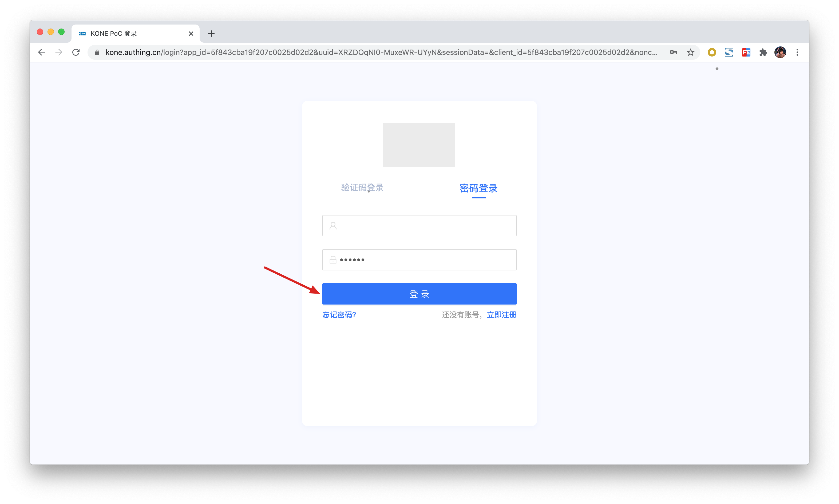Click the saved passwords key icon
This screenshot has width=839, height=504.
tap(673, 52)
